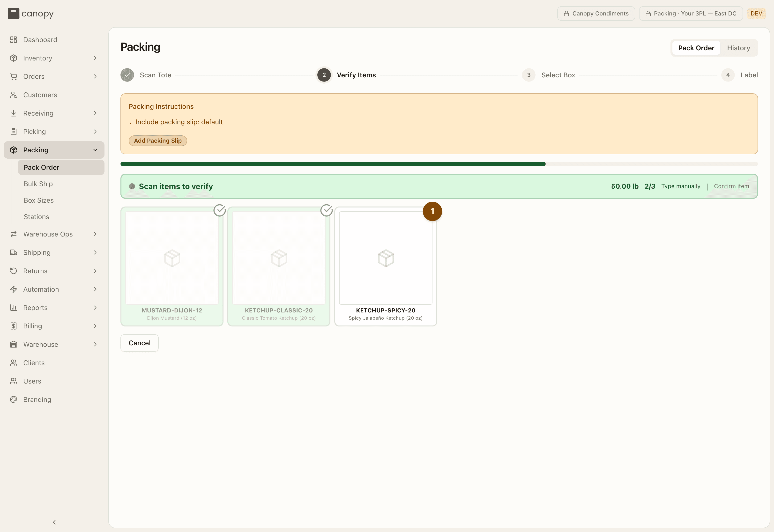Select the MUSTARD-DIJON-12 product thumbnail
This screenshot has height=532, width=774.
(x=172, y=258)
